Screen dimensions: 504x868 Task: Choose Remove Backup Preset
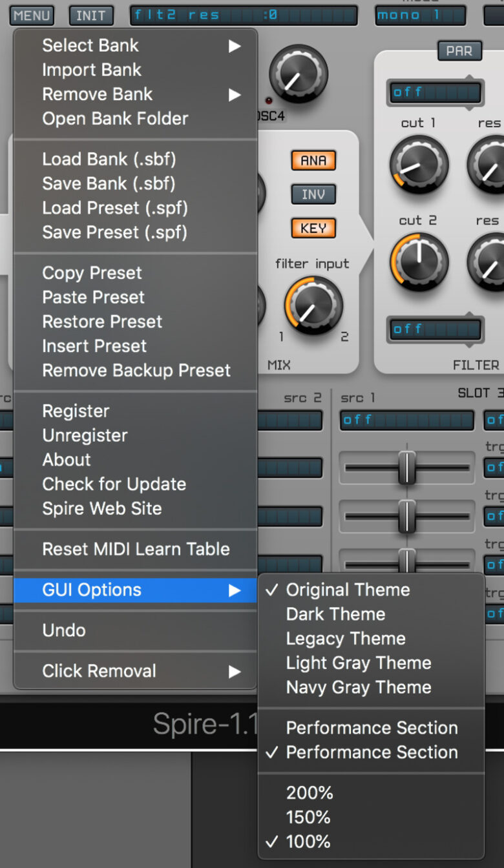click(136, 371)
